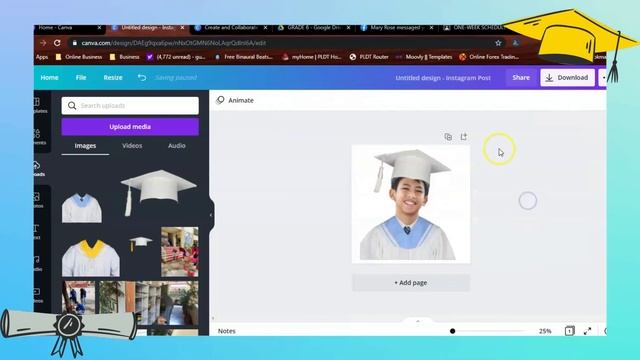The image size is (640, 360).
Task: Adjust the zoom slider handle
Action: tap(452, 331)
